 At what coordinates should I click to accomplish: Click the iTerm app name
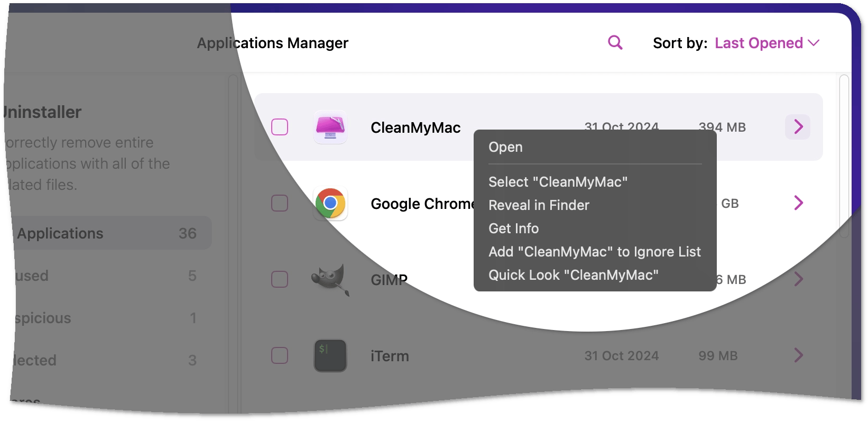390,356
